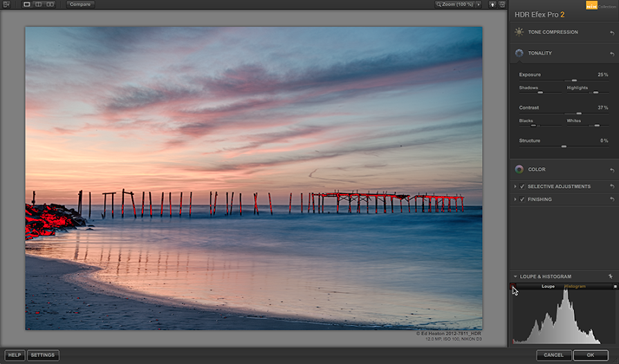Viewport: 619px width, 364px height.
Task: Adjust the Exposure slider
Action: [x=574, y=80]
